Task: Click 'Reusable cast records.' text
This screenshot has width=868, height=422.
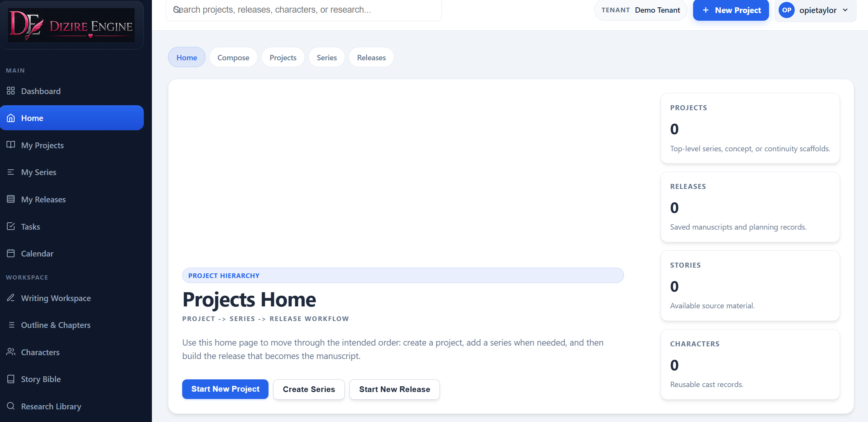Action: click(x=707, y=384)
